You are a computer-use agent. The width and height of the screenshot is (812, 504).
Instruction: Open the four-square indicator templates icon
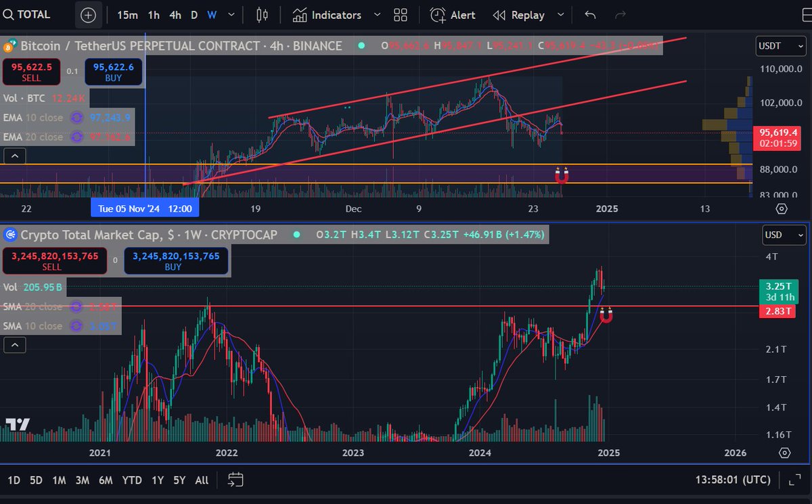coord(400,15)
